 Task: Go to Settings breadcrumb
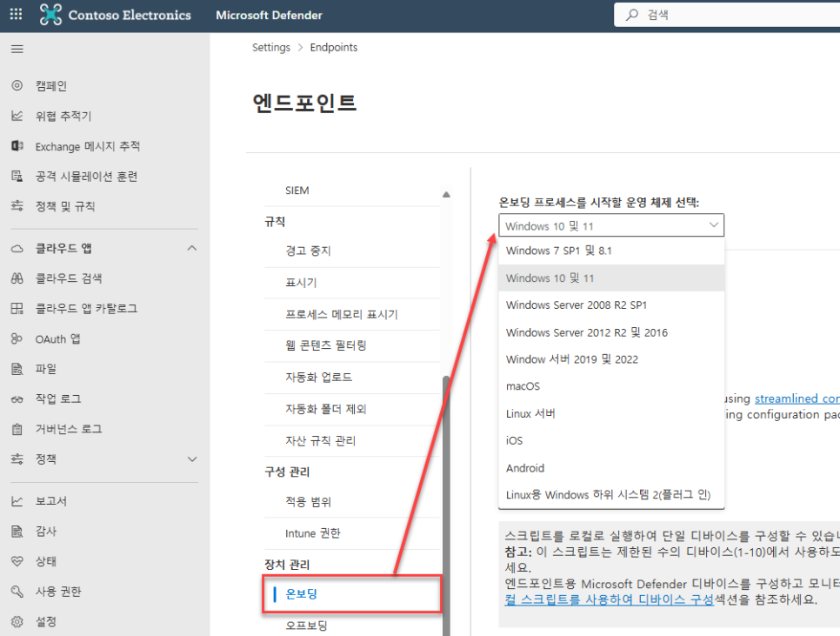pos(271,47)
